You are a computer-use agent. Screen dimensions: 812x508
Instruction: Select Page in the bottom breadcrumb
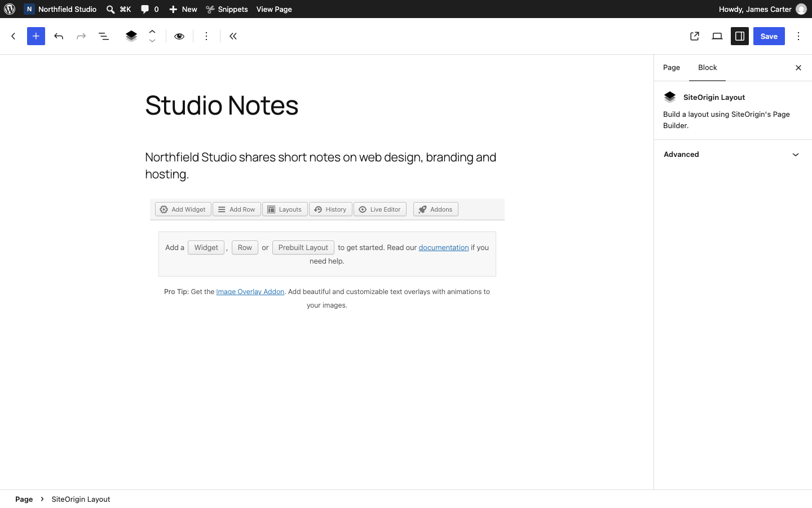24,499
